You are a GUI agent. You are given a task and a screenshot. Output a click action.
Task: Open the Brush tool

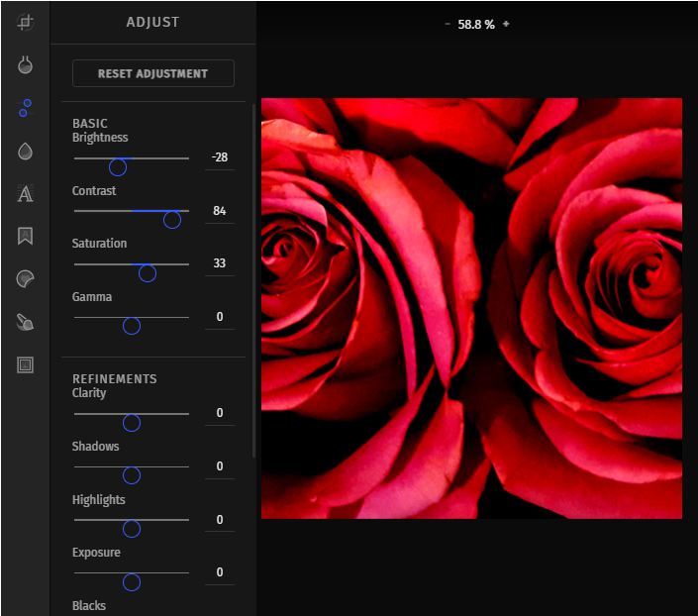(x=25, y=322)
